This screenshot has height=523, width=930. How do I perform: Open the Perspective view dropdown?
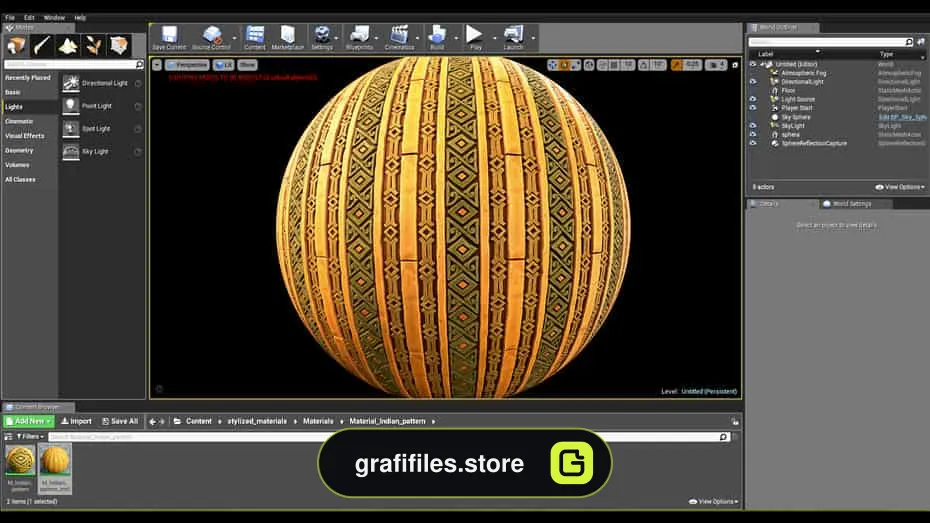point(187,65)
